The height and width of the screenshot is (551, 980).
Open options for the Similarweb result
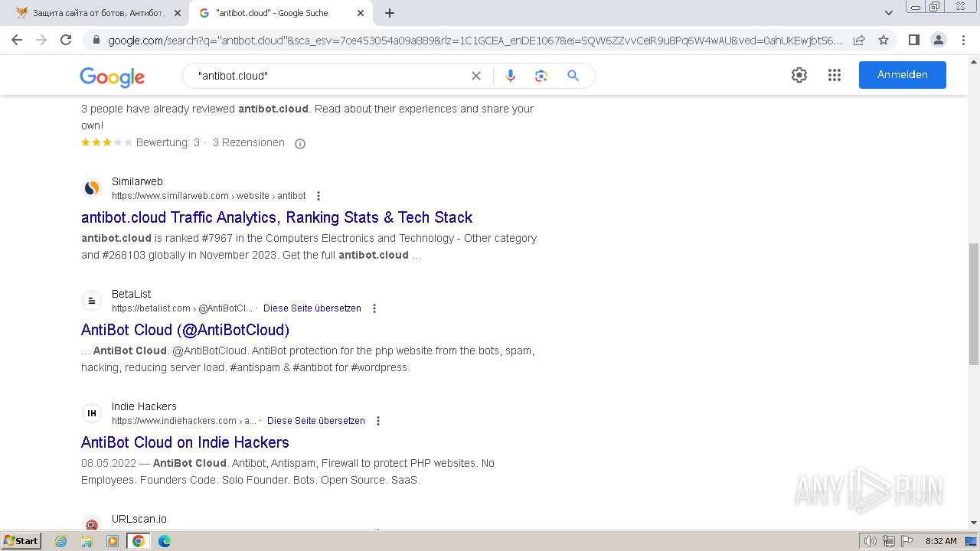coord(318,196)
